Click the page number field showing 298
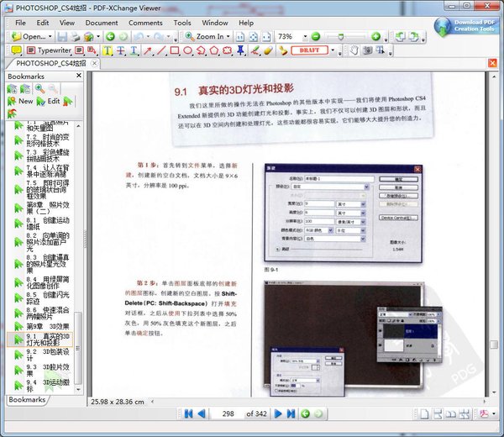Screen dimensions: 504x437 [228, 413]
